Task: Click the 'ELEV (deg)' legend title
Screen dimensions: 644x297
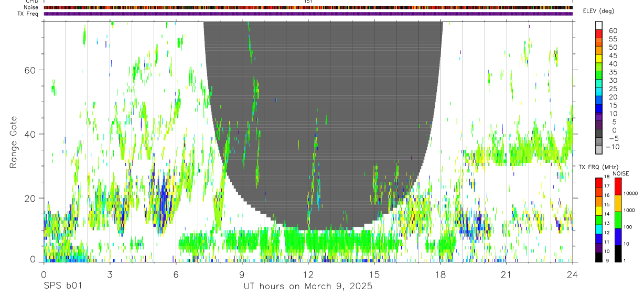Action: tap(598, 11)
